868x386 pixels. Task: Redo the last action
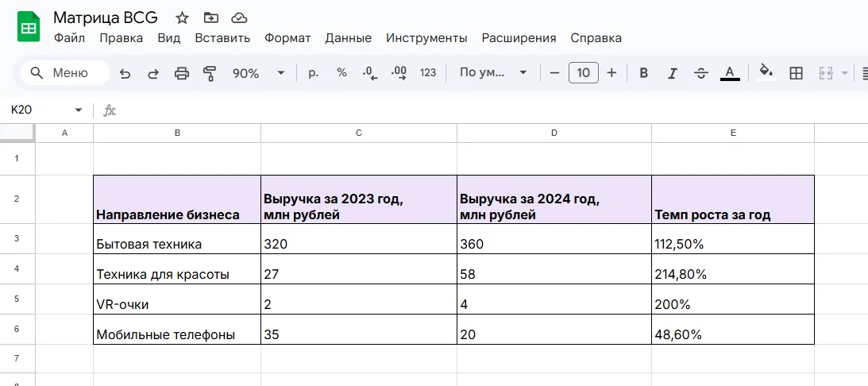click(153, 73)
